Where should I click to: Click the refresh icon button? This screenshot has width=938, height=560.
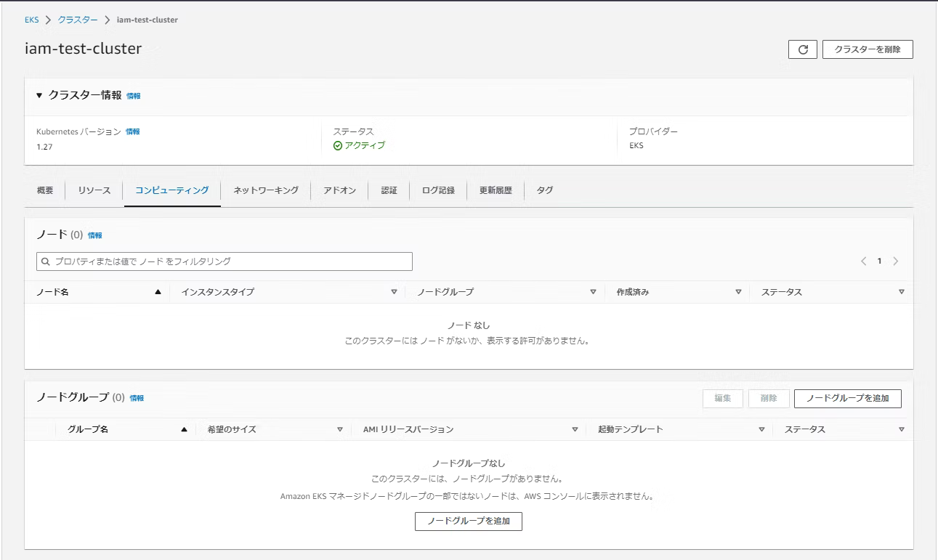(802, 49)
